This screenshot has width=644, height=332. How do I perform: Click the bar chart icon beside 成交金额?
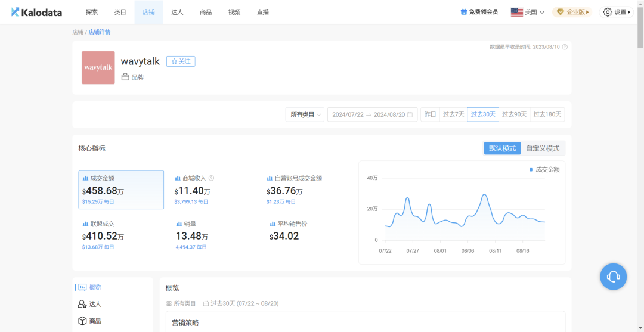pos(85,178)
